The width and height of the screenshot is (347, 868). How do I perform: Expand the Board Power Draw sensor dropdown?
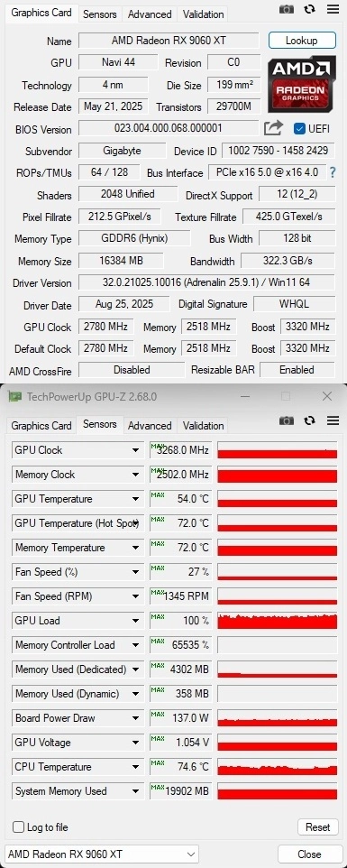tap(135, 718)
